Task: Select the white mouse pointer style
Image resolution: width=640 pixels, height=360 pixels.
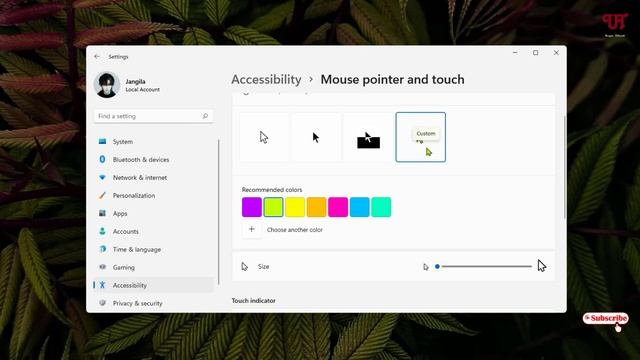Action: coord(264,137)
